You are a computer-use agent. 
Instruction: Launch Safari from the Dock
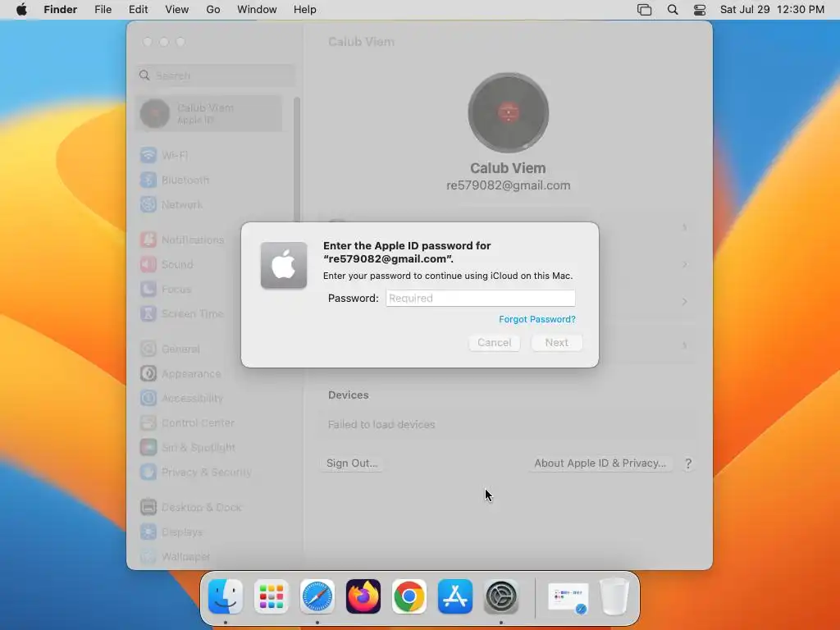pos(317,596)
